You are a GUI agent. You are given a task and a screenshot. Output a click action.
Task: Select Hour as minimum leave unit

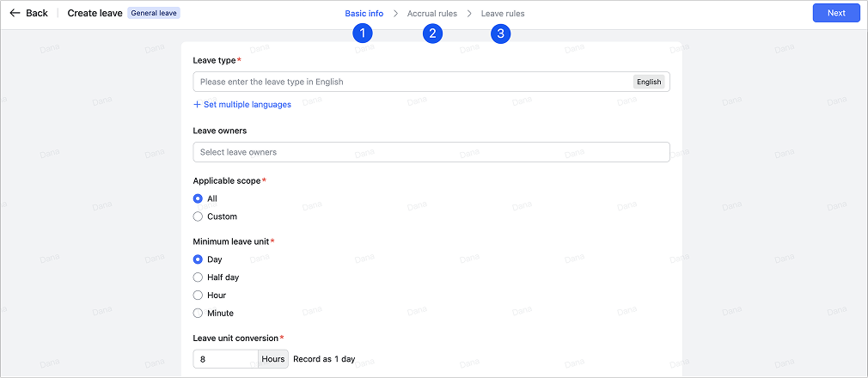(199, 296)
